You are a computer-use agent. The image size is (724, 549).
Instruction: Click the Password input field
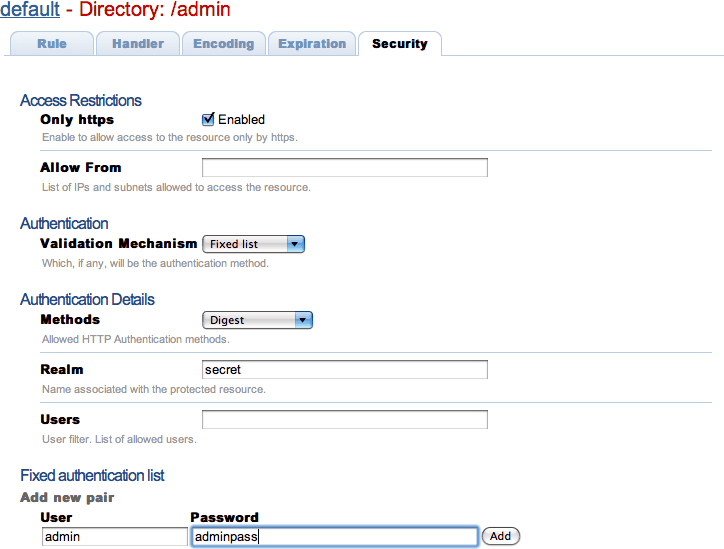[x=334, y=537]
